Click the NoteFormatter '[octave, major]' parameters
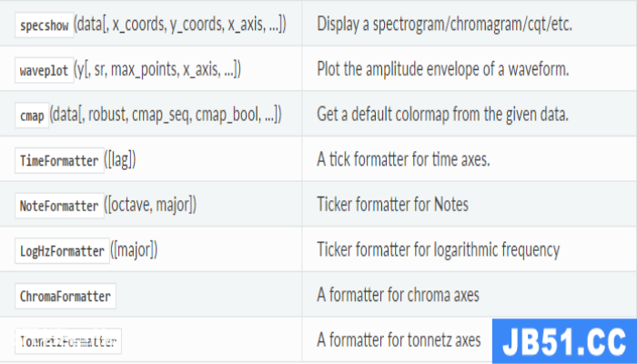 click(150, 205)
